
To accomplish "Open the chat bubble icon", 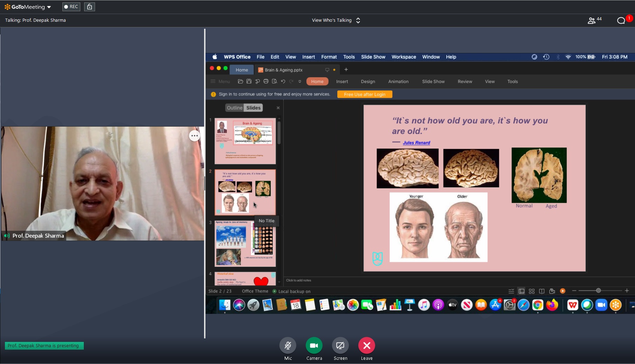I will pyautogui.click(x=621, y=20).
